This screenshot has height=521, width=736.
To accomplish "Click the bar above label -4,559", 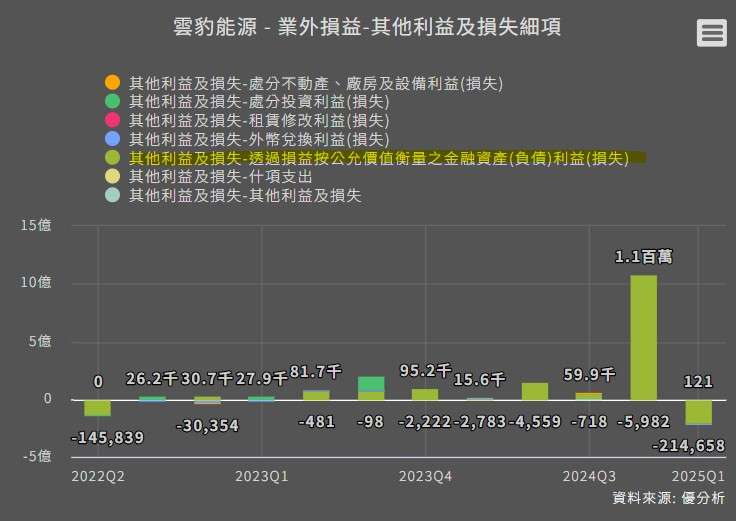I will [x=535, y=391].
